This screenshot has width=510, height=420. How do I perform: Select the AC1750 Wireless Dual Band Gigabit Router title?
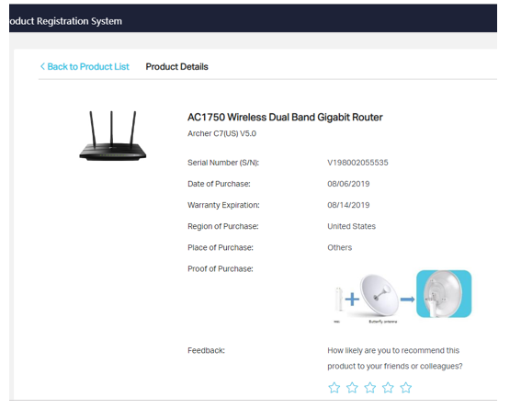(285, 117)
